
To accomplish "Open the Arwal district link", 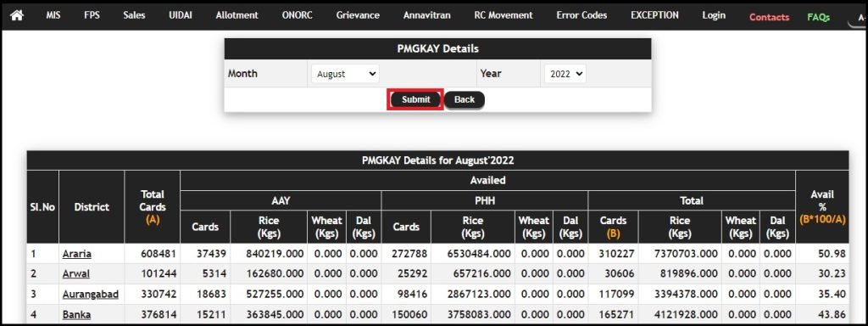I will click(x=75, y=274).
